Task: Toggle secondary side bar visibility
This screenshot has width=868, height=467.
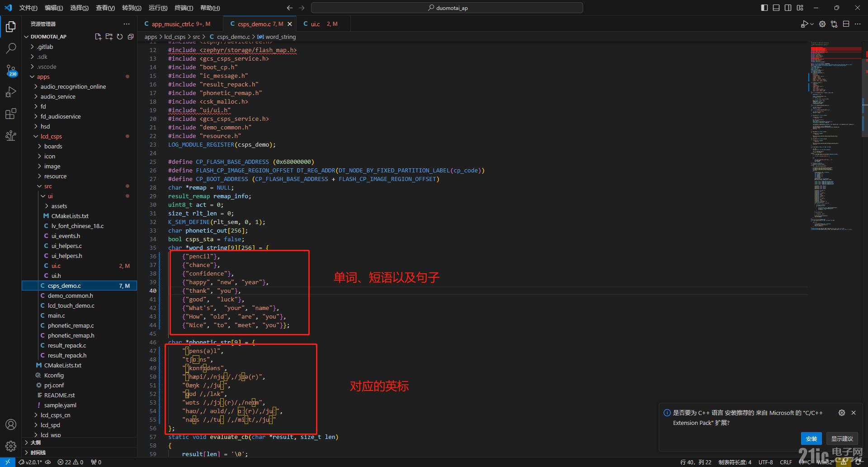Action: 788,8
